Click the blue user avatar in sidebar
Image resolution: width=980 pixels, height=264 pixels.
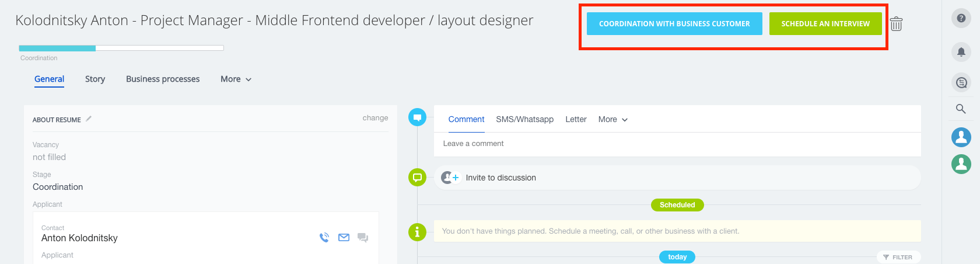coord(961,137)
